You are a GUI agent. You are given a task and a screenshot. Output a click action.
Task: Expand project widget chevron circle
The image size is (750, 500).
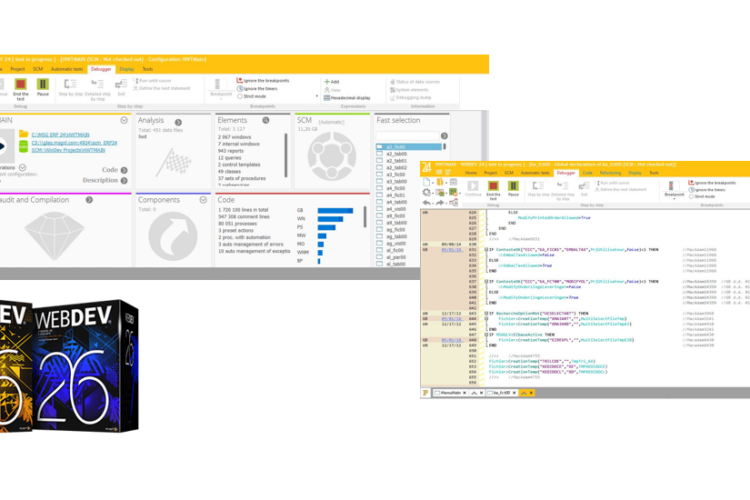tap(124, 121)
